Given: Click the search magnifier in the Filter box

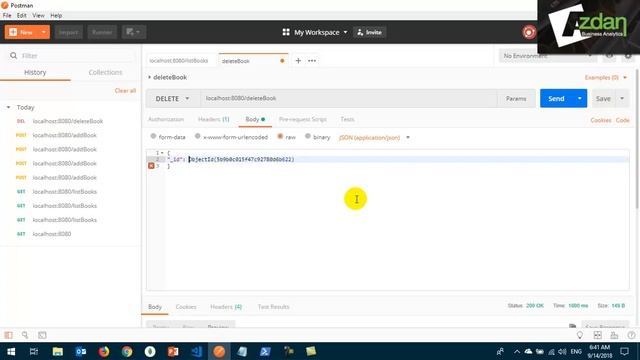Looking at the screenshot, I should tap(13, 55).
